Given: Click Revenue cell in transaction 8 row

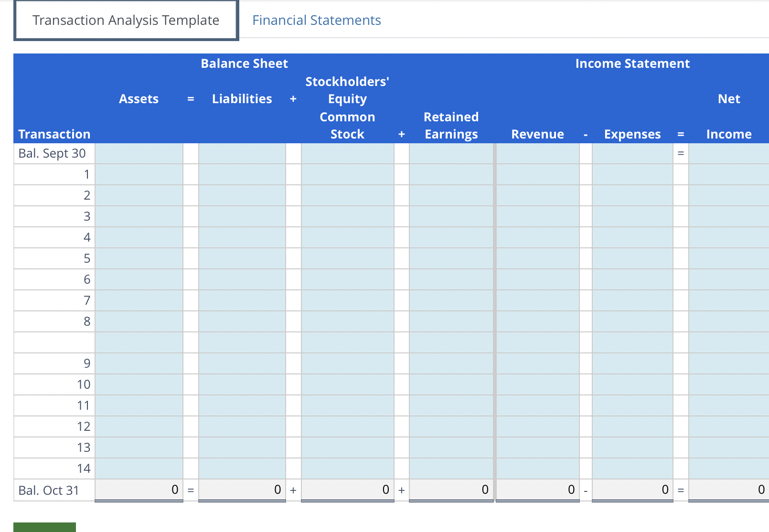Looking at the screenshot, I should pyautogui.click(x=538, y=321).
